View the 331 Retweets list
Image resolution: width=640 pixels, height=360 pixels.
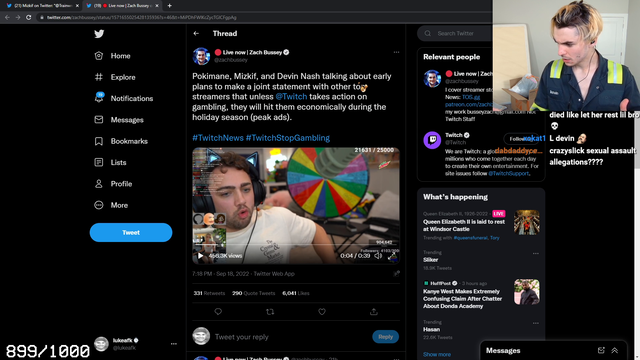coord(209,293)
